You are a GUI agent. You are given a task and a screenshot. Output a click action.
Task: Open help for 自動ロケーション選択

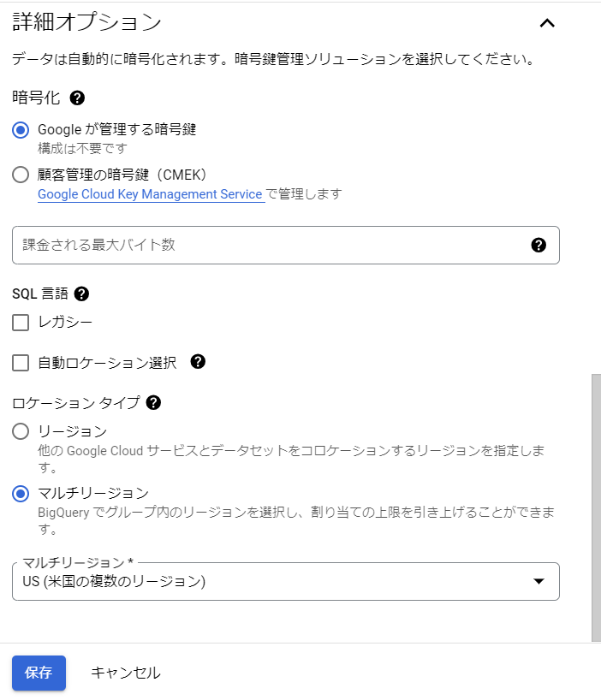[x=198, y=362]
